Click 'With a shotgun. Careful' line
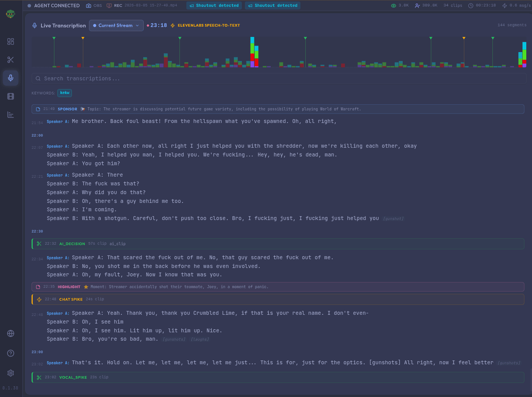The width and height of the screenshot is (532, 397). tap(213, 218)
